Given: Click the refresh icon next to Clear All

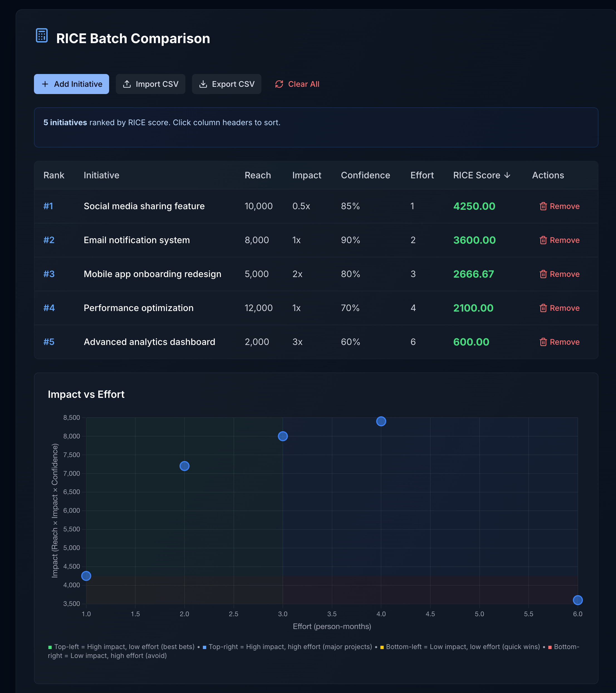Looking at the screenshot, I should click(279, 84).
